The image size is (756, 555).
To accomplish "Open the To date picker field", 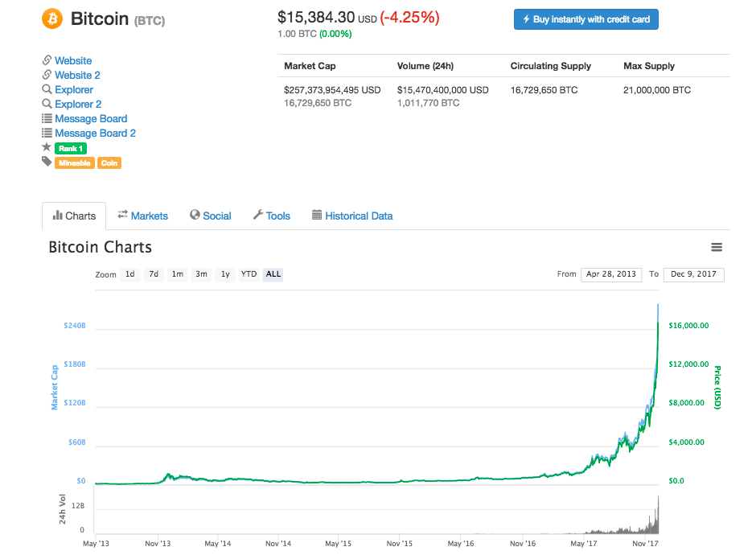I will click(693, 274).
